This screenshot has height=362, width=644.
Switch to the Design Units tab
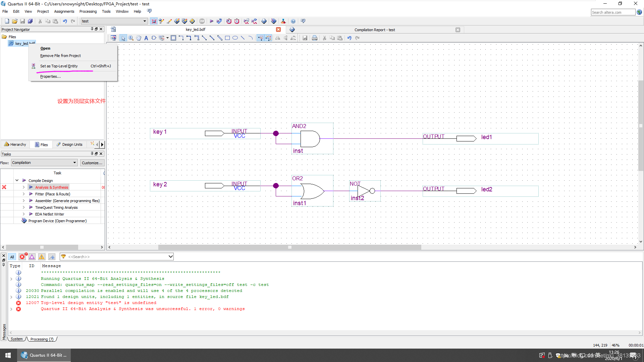coord(69,144)
